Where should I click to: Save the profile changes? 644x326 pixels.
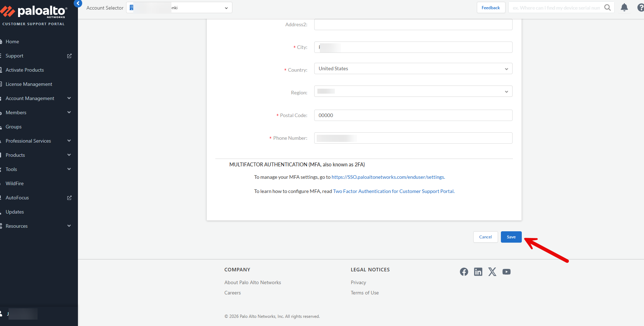[x=511, y=237]
